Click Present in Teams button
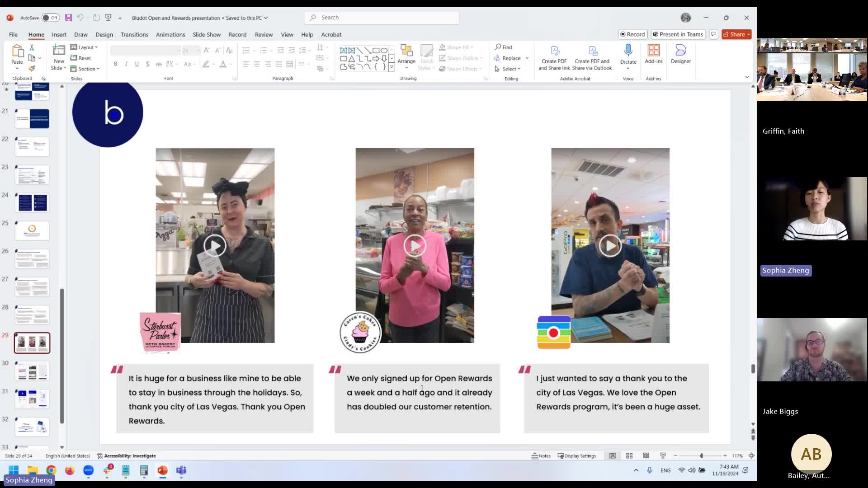This screenshot has width=868, height=488. (x=678, y=34)
